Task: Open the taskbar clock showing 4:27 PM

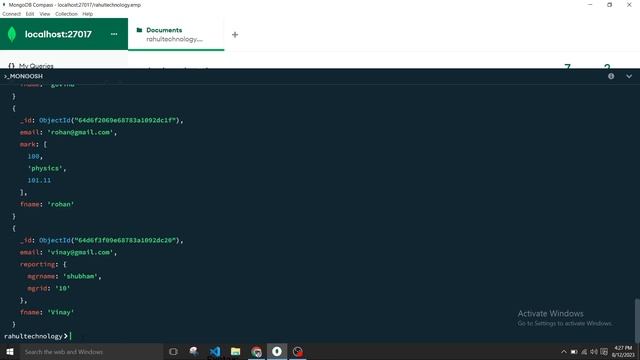Action: click(x=623, y=351)
